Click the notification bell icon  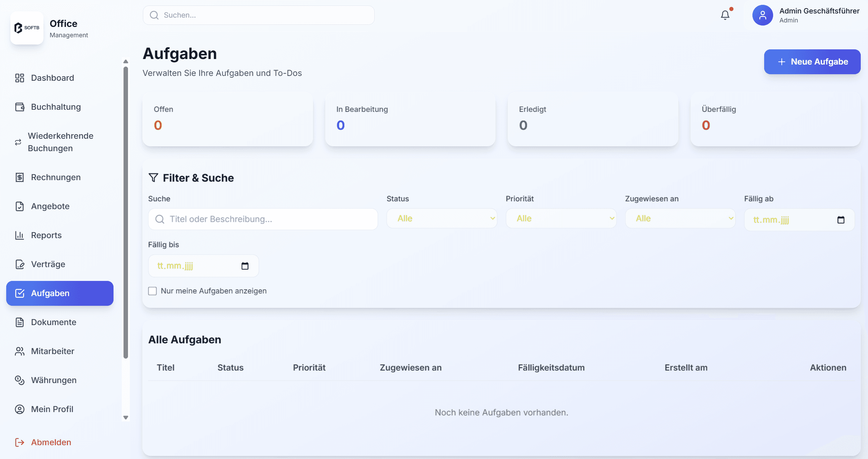tap(725, 15)
